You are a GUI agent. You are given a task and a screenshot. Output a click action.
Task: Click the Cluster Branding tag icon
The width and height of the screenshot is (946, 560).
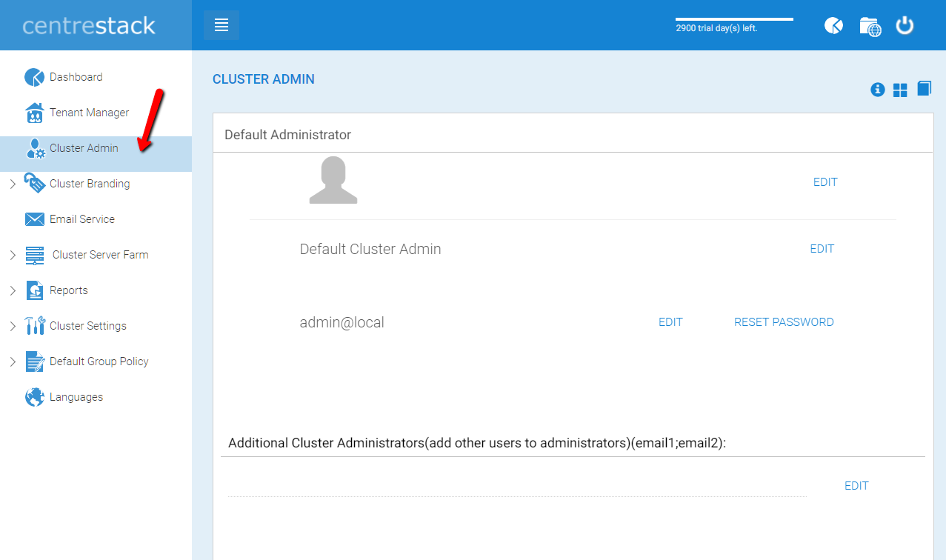pyautogui.click(x=35, y=184)
